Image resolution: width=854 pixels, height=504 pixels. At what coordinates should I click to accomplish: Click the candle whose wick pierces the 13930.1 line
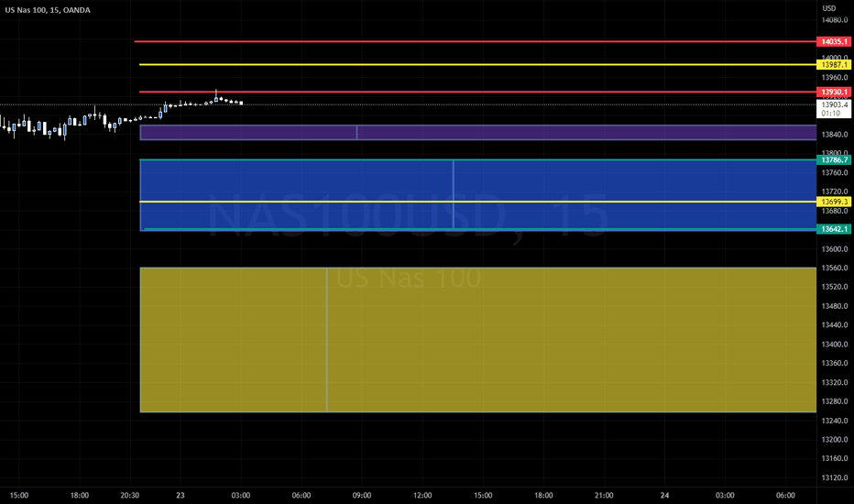216,97
